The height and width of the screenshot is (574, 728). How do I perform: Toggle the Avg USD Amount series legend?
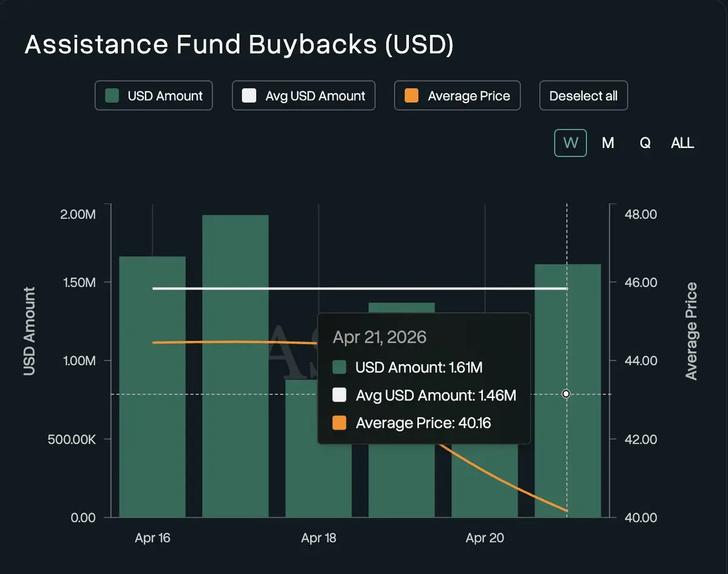click(x=303, y=96)
